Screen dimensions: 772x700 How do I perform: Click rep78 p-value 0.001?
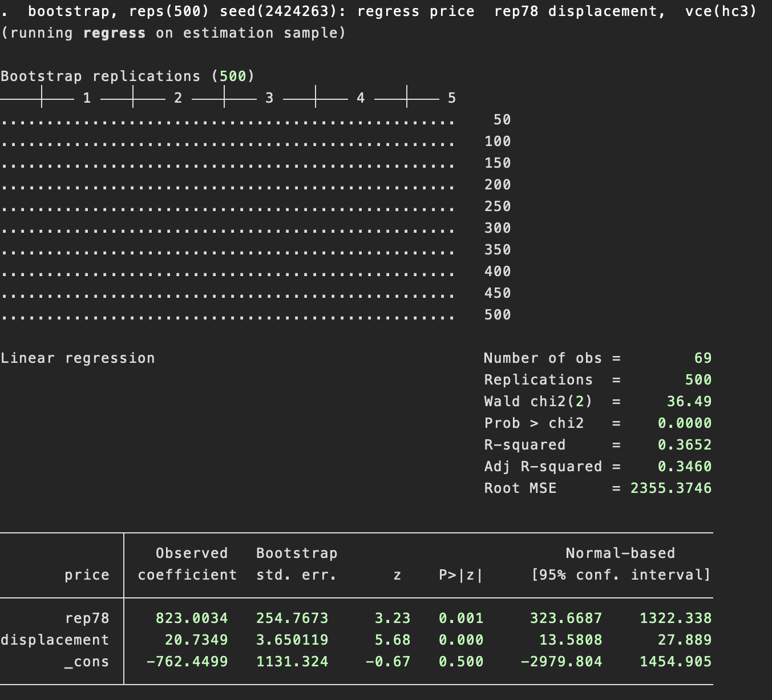click(461, 618)
